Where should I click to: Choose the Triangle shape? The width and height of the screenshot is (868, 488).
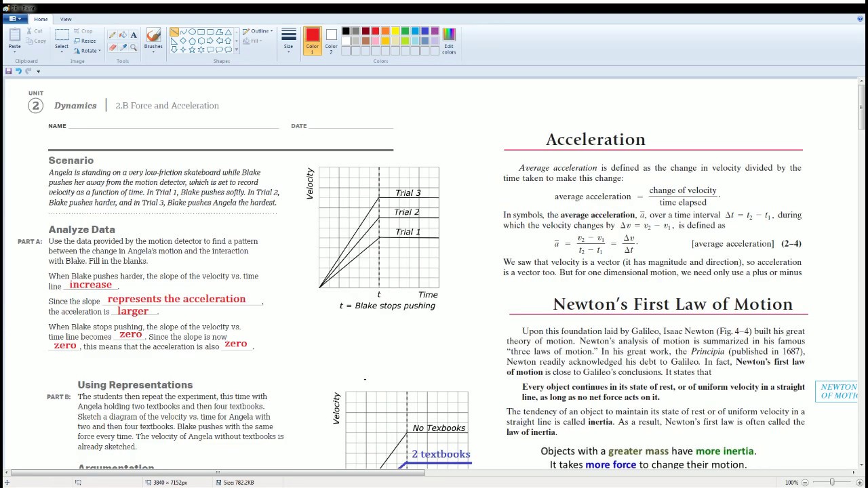pos(228,32)
